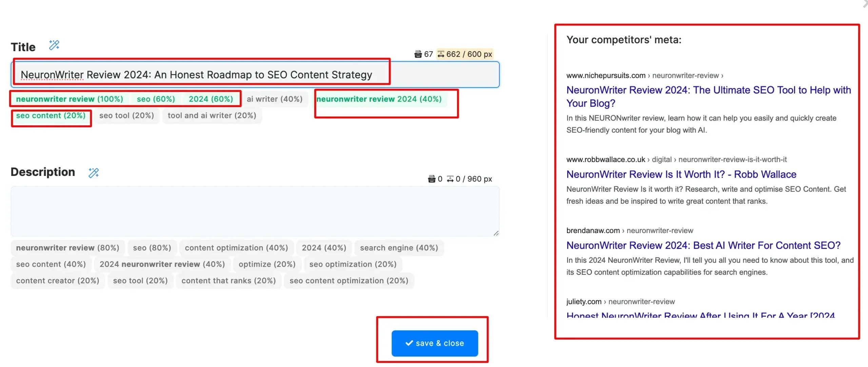Click 'tool and ai writer (20%)' keyword chip
The image size is (868, 367).
tap(212, 116)
